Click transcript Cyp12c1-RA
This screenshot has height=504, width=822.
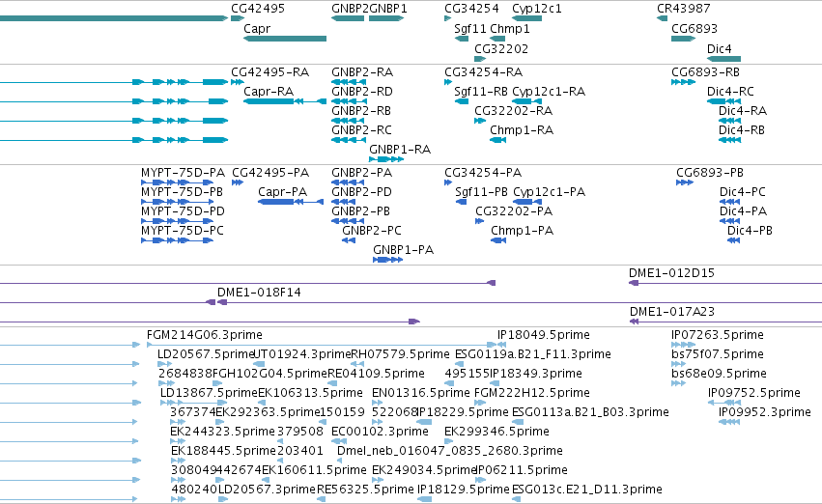click(x=549, y=92)
